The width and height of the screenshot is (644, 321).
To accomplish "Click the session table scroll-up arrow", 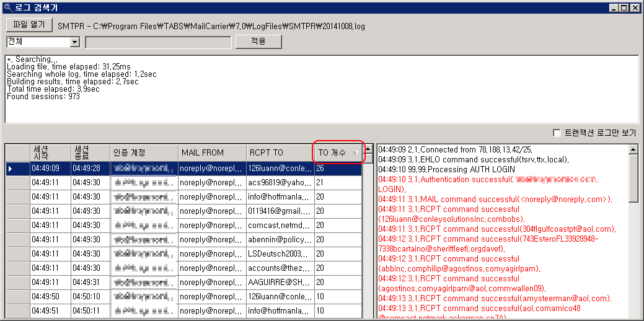I will coord(368,149).
